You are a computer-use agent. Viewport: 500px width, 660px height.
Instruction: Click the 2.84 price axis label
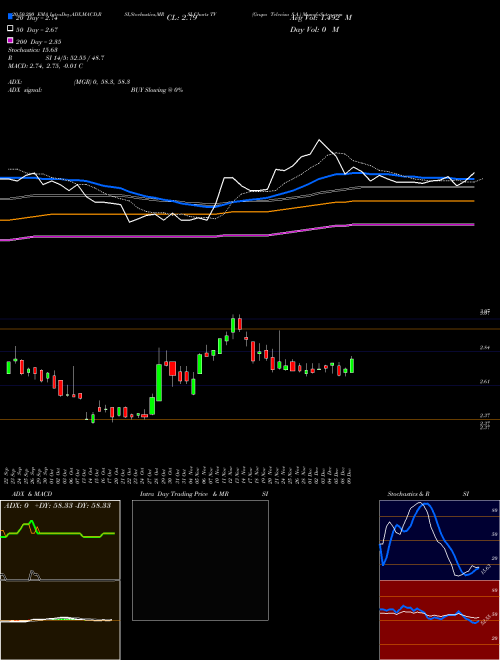tap(484, 348)
